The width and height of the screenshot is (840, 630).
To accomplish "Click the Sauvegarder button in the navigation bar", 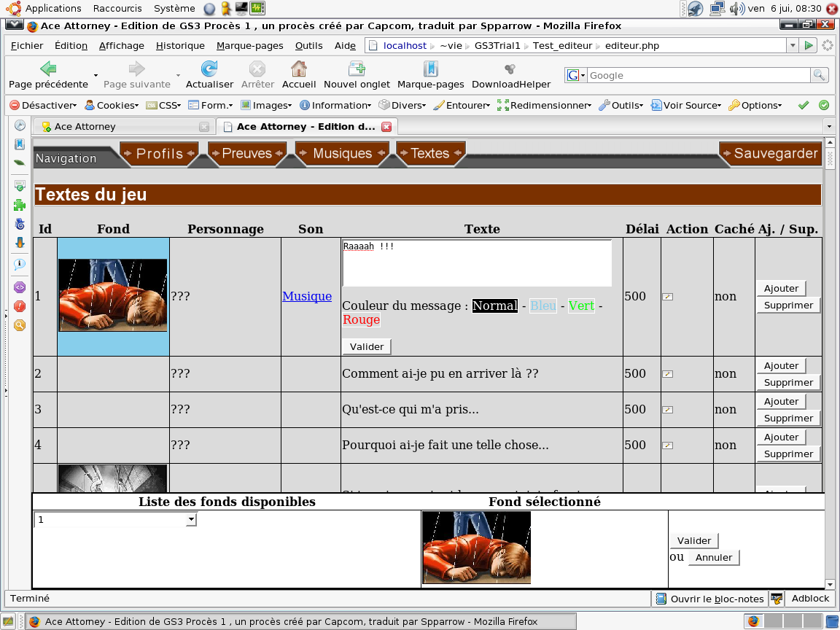I will 770,154.
